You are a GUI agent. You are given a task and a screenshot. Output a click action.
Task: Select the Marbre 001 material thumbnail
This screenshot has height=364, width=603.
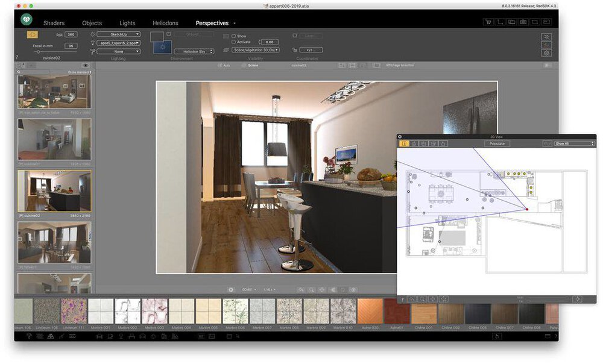click(x=101, y=312)
